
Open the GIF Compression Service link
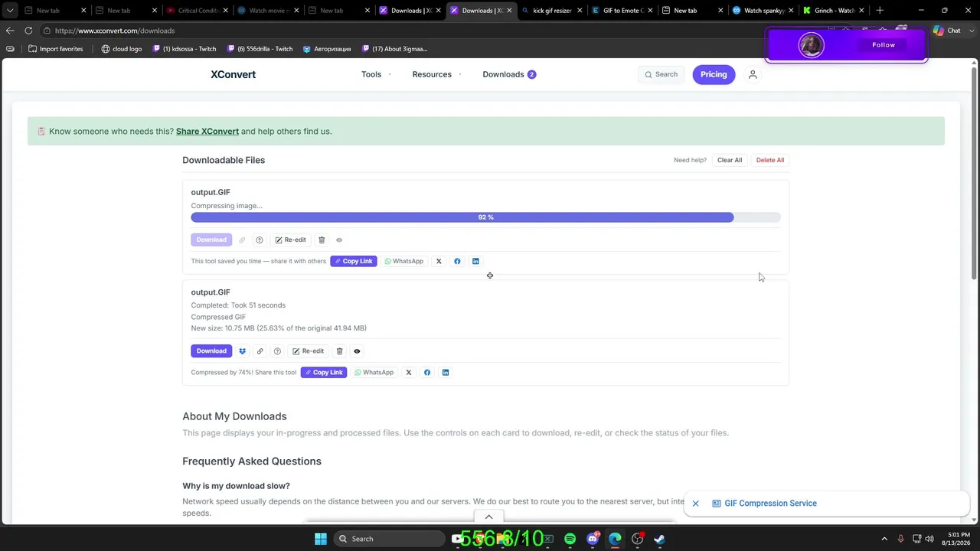[x=770, y=504]
